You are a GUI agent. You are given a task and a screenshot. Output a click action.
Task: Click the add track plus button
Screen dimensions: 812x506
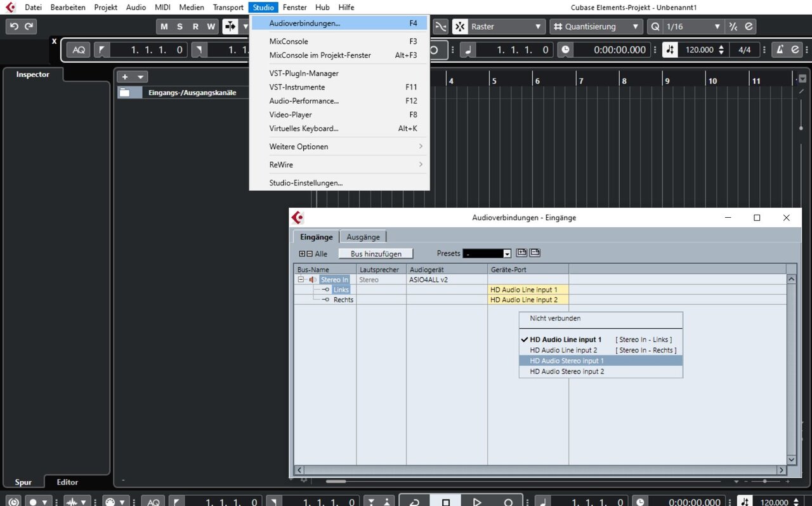[x=125, y=77]
